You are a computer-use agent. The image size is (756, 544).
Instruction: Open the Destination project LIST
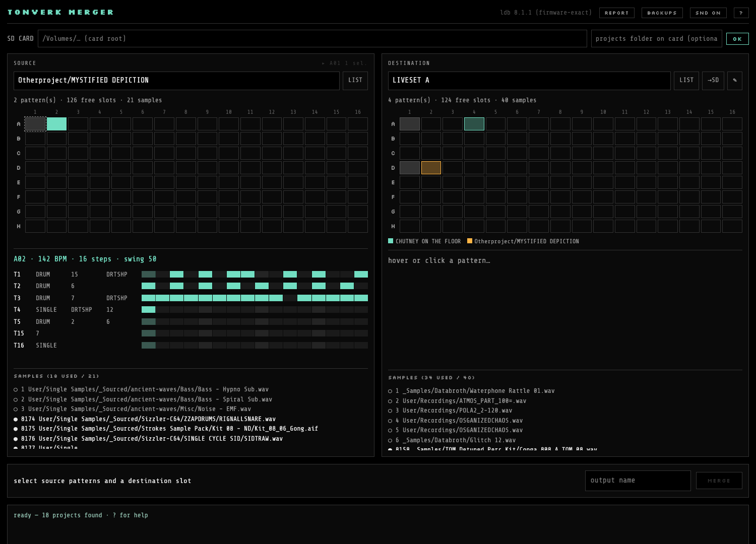click(686, 81)
